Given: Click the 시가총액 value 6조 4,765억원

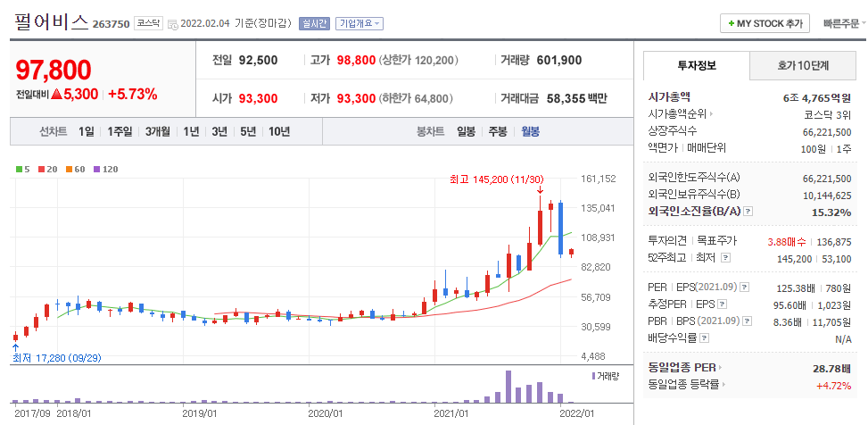Looking at the screenshot, I should click(x=817, y=98).
